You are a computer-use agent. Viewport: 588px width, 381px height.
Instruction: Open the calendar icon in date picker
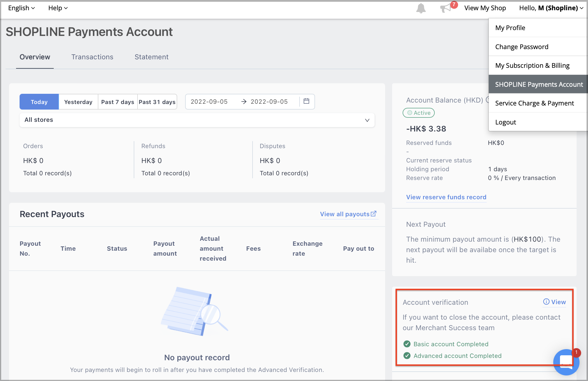point(306,101)
